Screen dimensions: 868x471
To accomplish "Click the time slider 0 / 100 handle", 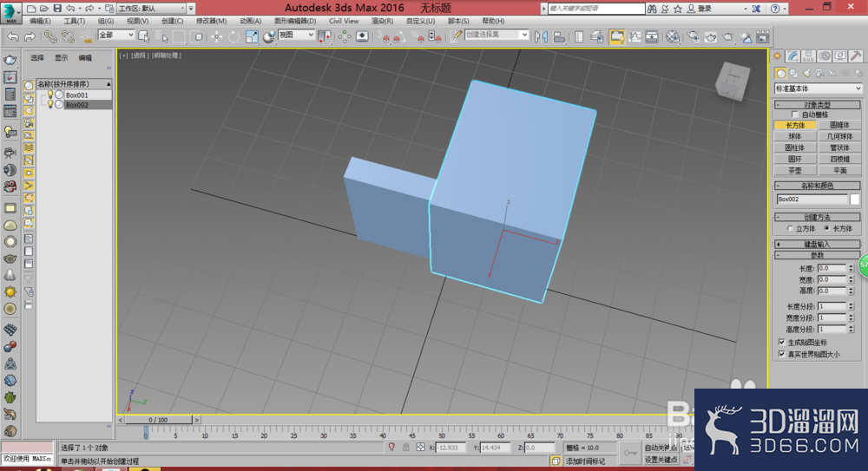I will 159,420.
